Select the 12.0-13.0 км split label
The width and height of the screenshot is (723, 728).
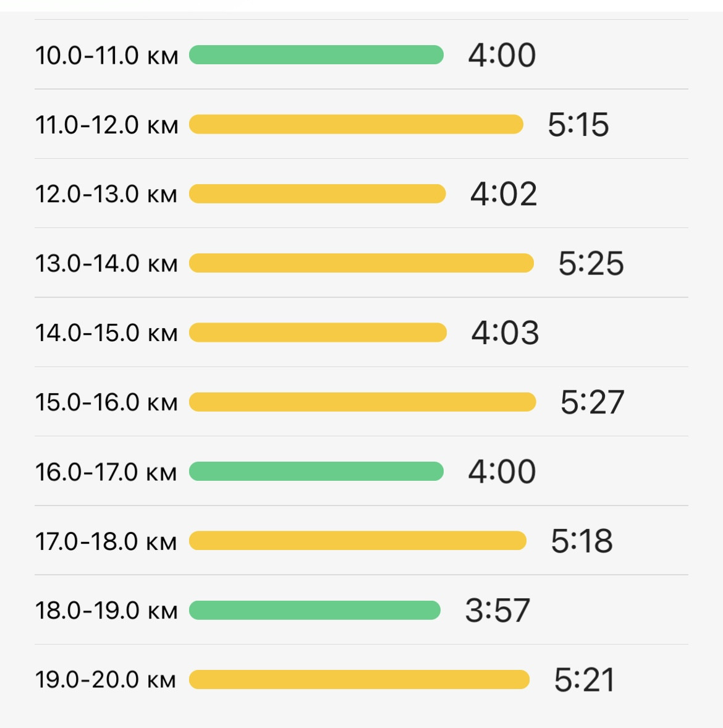[x=106, y=194]
